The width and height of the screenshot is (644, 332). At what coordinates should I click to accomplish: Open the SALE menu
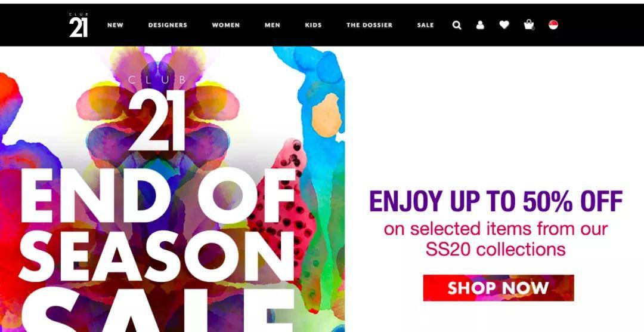point(426,25)
